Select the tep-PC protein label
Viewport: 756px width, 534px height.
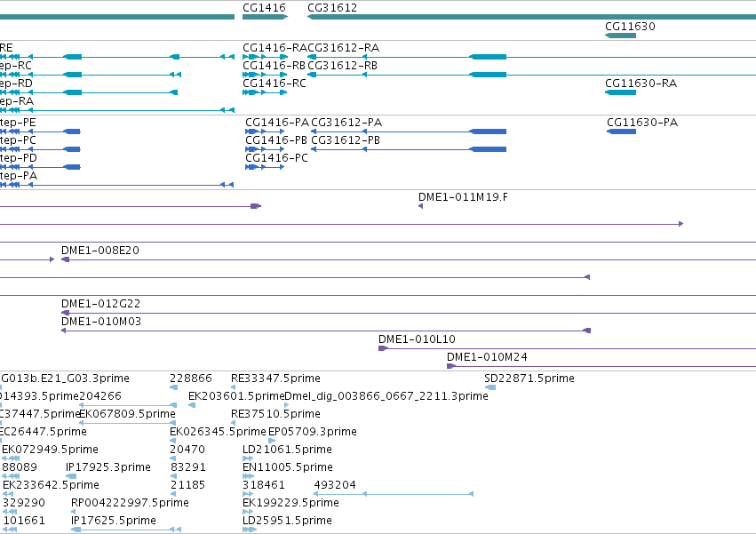pyautogui.click(x=18, y=140)
